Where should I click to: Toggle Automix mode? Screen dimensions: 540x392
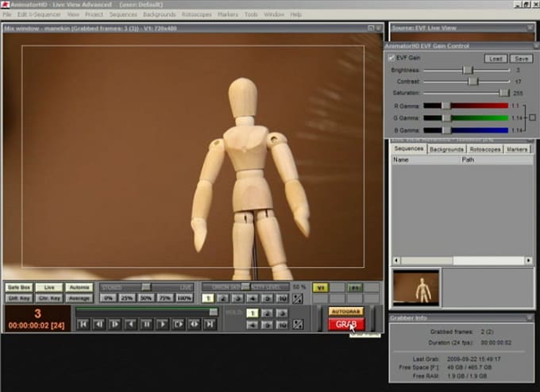coord(79,287)
